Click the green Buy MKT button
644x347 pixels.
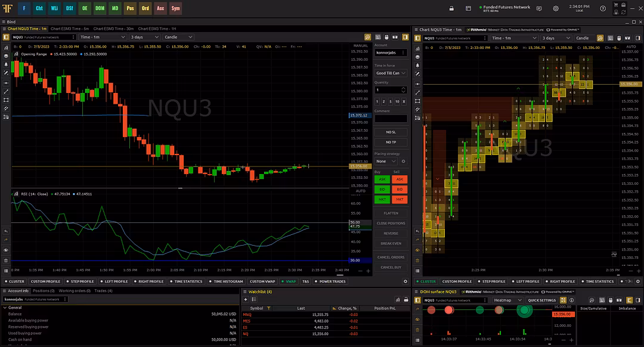(382, 199)
